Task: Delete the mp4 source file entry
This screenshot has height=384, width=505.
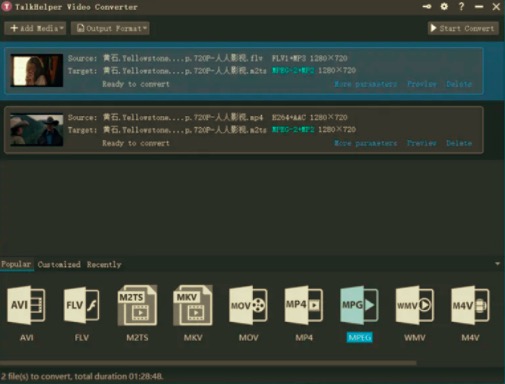Action: point(459,143)
